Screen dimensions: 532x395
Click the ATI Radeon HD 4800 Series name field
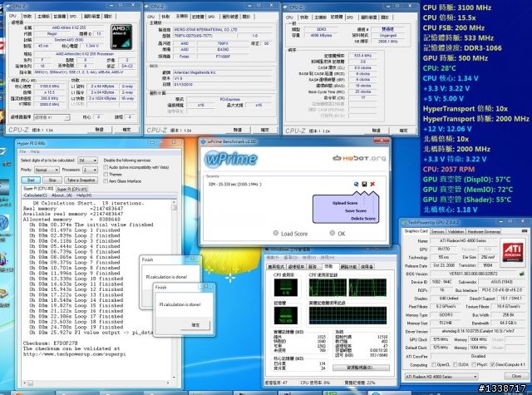click(463, 240)
